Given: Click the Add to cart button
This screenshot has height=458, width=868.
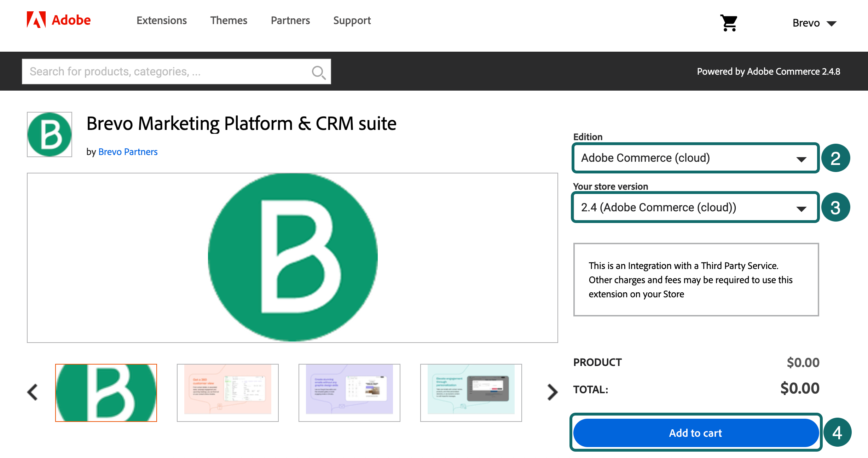Looking at the screenshot, I should [695, 433].
